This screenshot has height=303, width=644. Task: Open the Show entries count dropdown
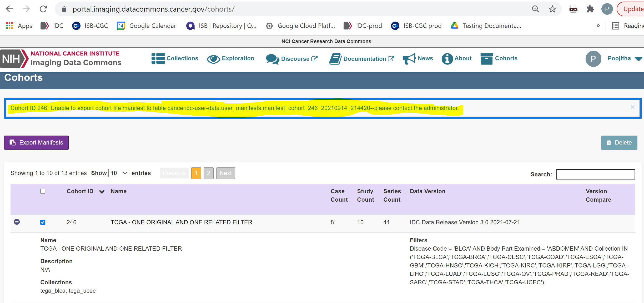[119, 173]
